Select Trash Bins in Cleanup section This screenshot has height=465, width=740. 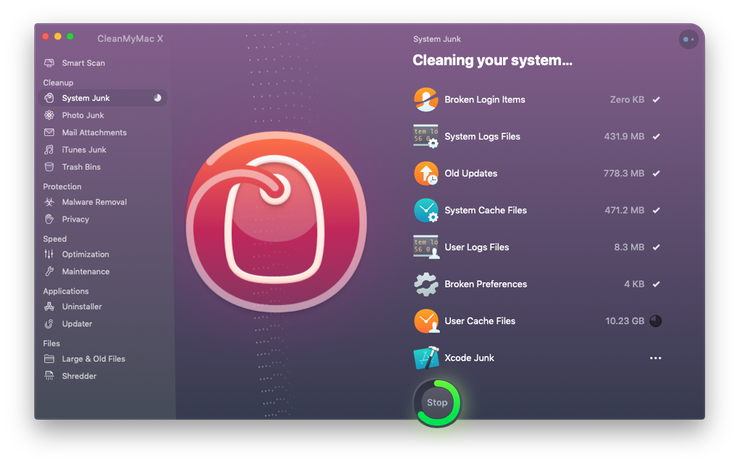81,167
